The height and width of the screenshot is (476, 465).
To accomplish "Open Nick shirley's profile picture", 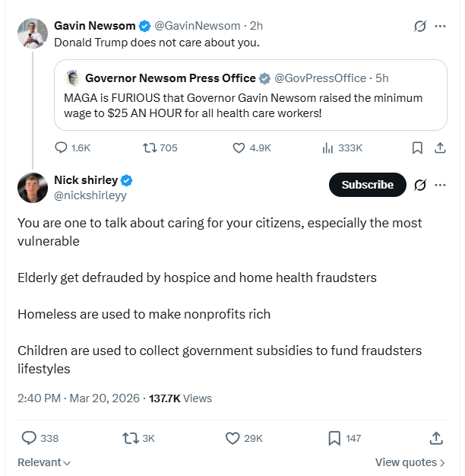I will click(33, 188).
